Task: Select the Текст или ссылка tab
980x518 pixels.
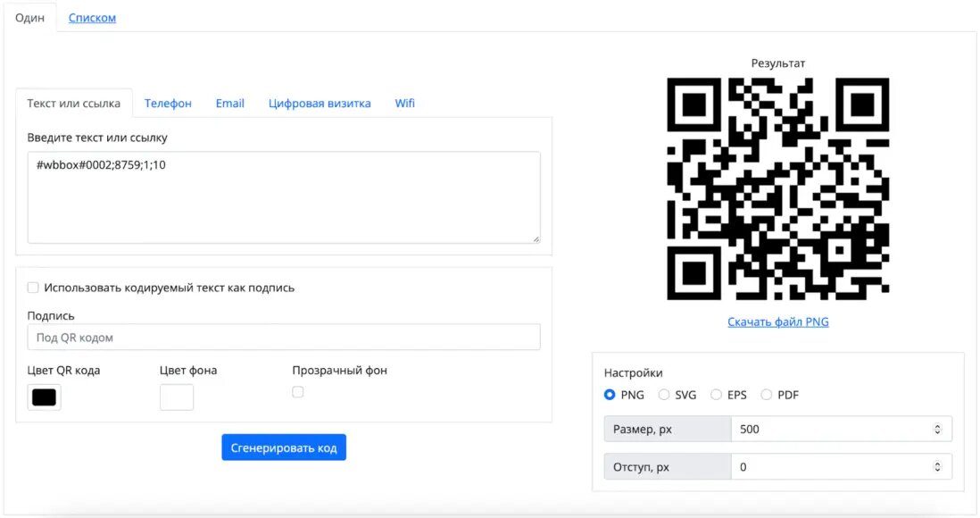Action: tap(74, 104)
